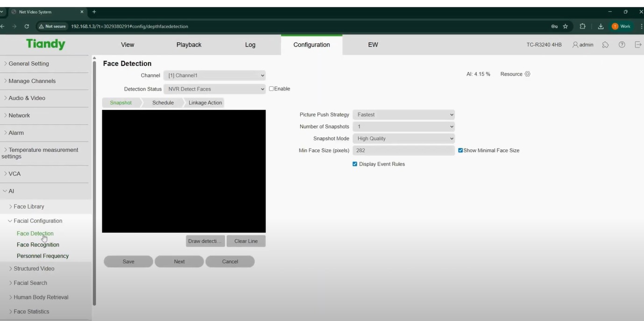Disable Show Minimal Face Size

point(460,150)
